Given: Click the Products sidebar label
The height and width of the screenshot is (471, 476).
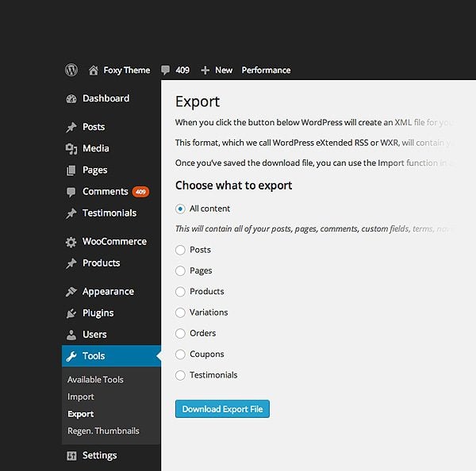Looking at the screenshot, I should 101,263.
